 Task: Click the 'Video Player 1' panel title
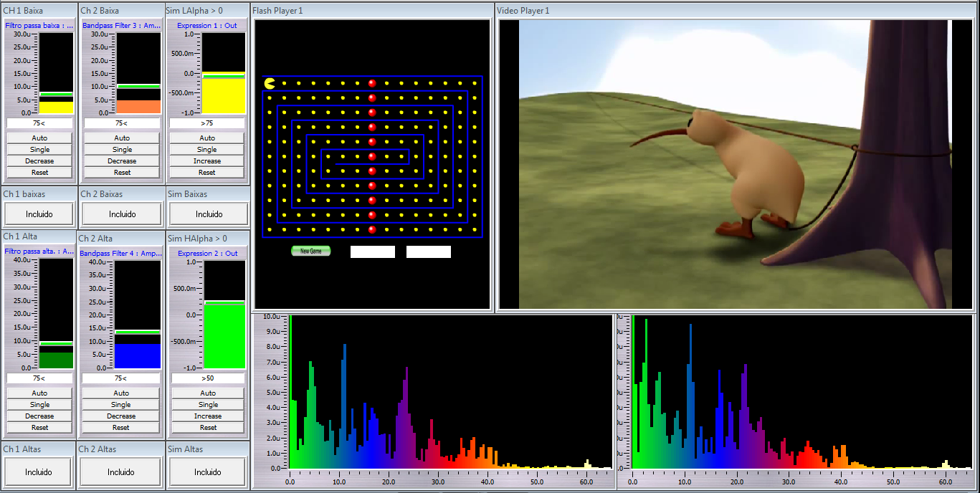523,11
